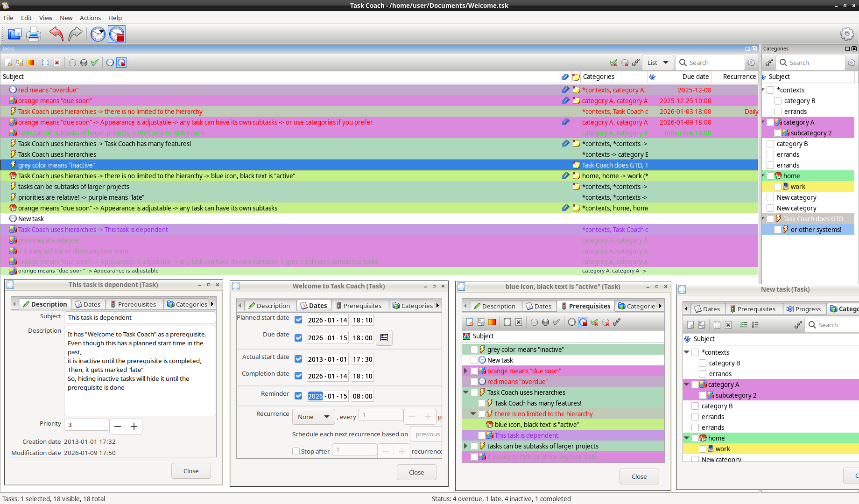Click red X Delete icon in Tasks toolbar

(57, 63)
